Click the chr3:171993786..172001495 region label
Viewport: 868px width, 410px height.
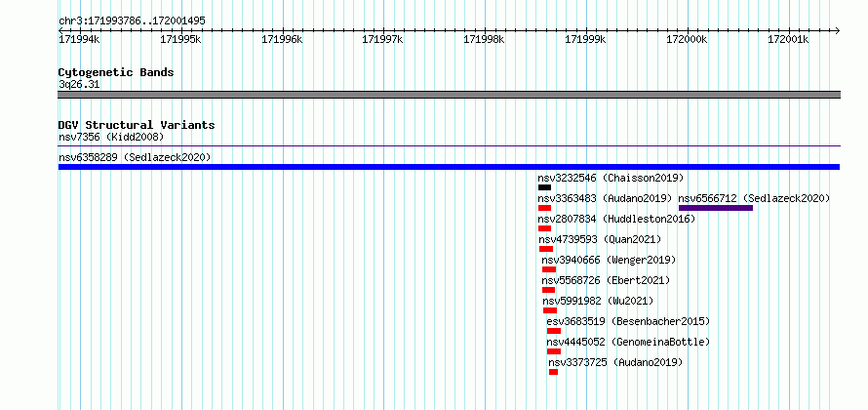[x=132, y=21]
